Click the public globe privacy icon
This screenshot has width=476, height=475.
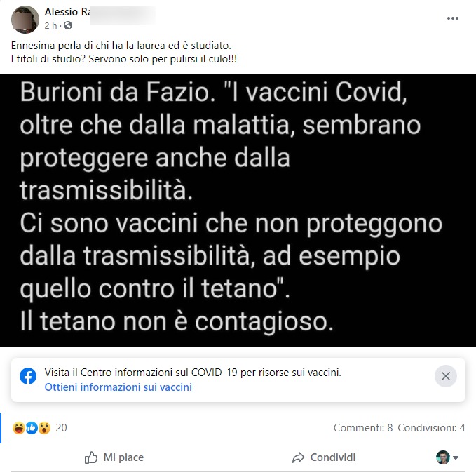coord(68,25)
